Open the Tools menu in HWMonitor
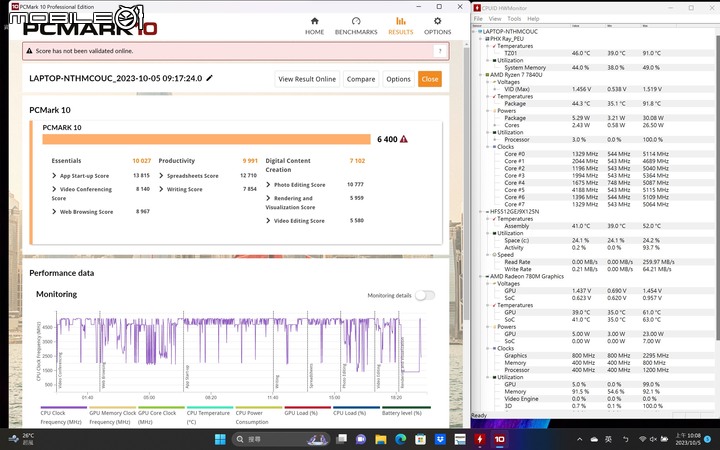This screenshot has width=720, height=450. (x=514, y=19)
